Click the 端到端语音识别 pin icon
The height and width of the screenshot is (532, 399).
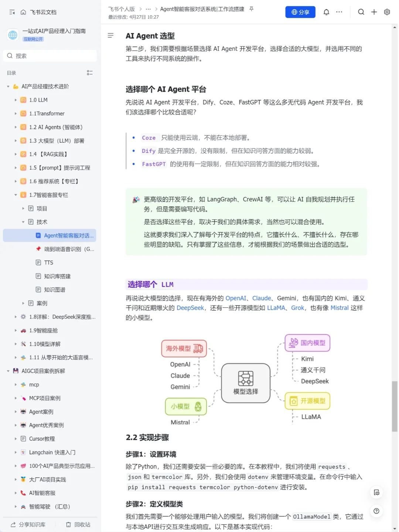[38, 249]
